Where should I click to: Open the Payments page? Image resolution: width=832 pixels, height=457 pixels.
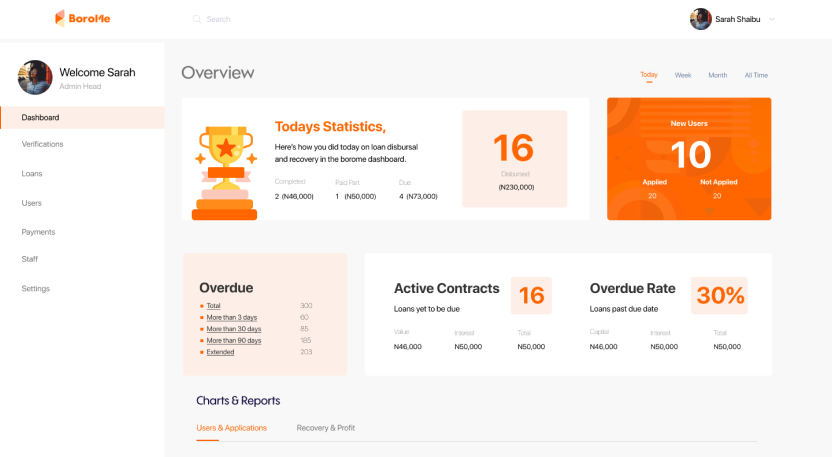click(38, 232)
